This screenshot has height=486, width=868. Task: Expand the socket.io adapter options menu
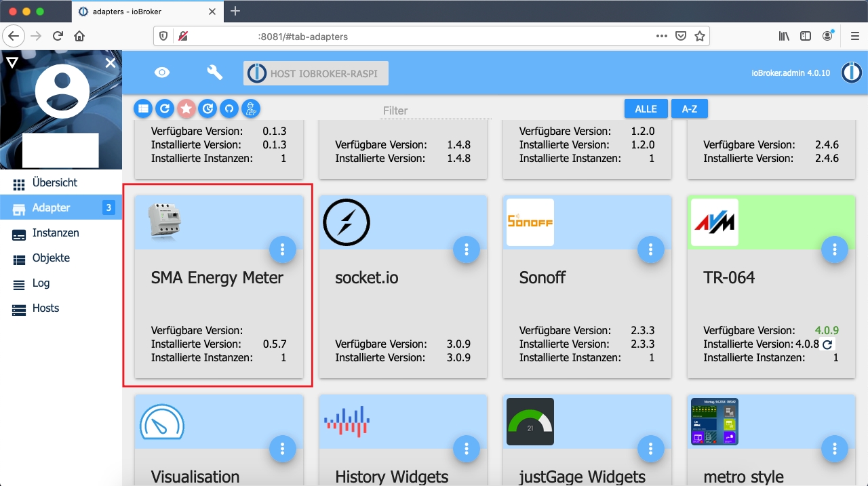467,249
